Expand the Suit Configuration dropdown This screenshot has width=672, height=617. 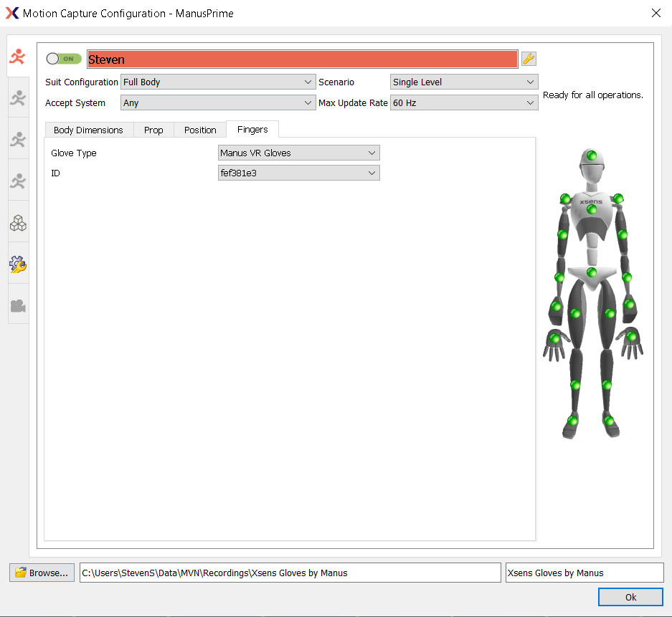[218, 82]
